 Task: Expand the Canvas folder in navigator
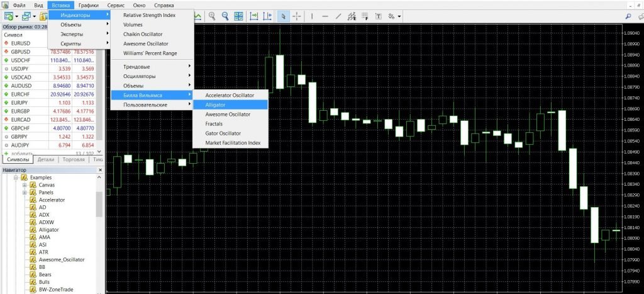point(25,185)
